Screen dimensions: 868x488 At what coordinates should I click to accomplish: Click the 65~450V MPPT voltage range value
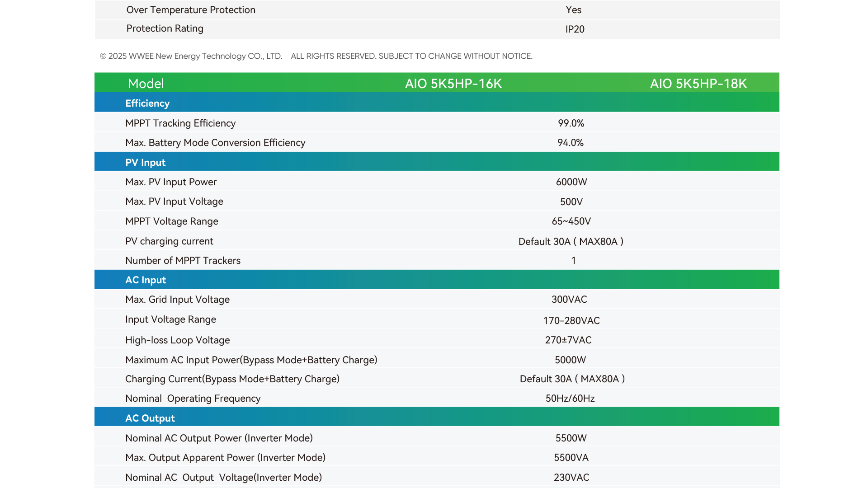571,221
